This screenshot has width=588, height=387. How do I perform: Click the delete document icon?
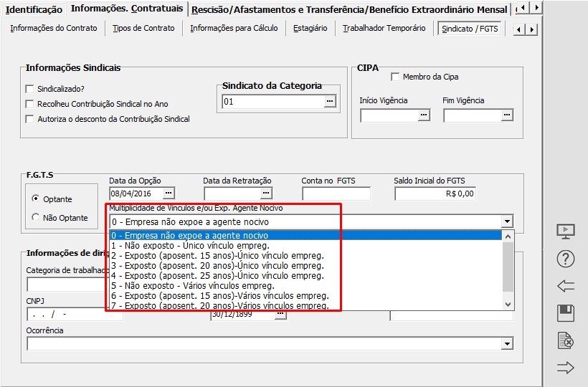pos(566,340)
